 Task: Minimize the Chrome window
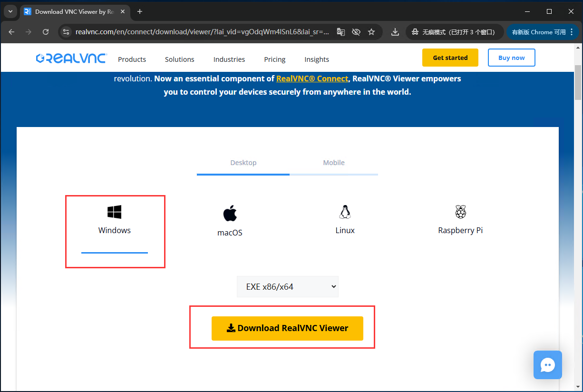point(527,11)
